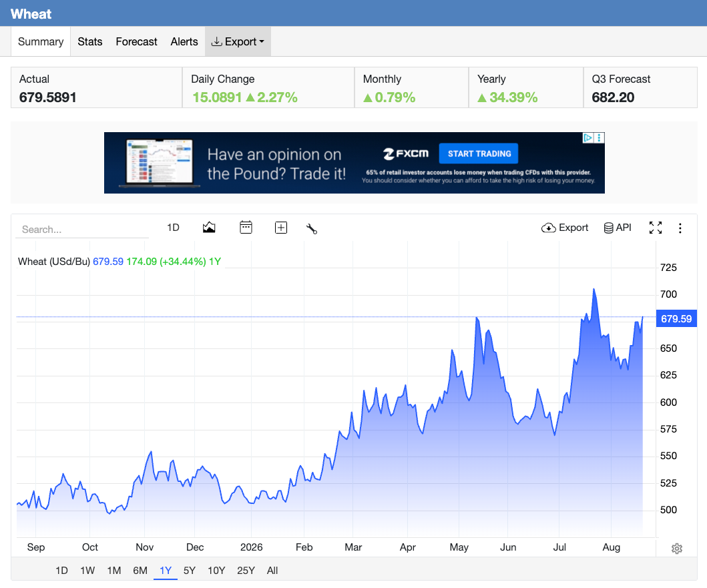
Task: Switch to the Stats tab
Action: pyautogui.click(x=89, y=41)
